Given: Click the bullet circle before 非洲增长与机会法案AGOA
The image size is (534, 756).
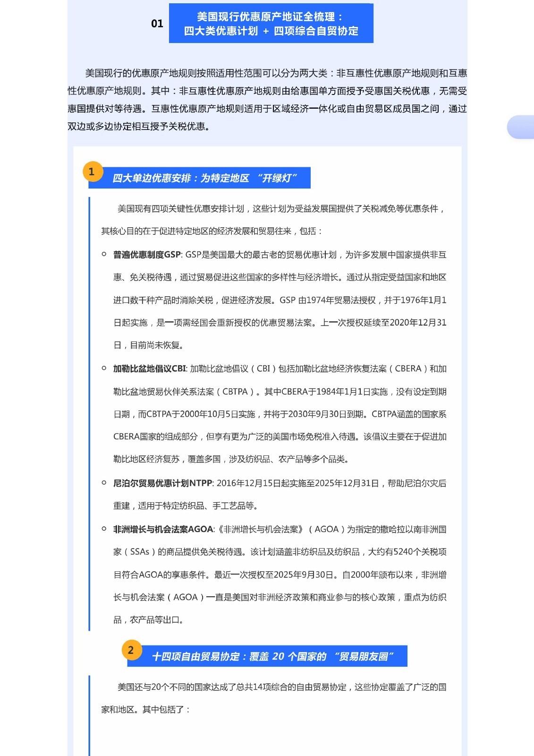Looking at the screenshot, I should (x=104, y=529).
